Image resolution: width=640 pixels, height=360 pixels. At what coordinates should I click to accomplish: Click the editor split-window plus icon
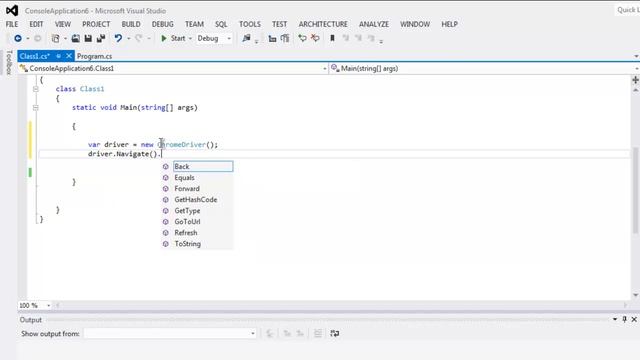(x=636, y=80)
